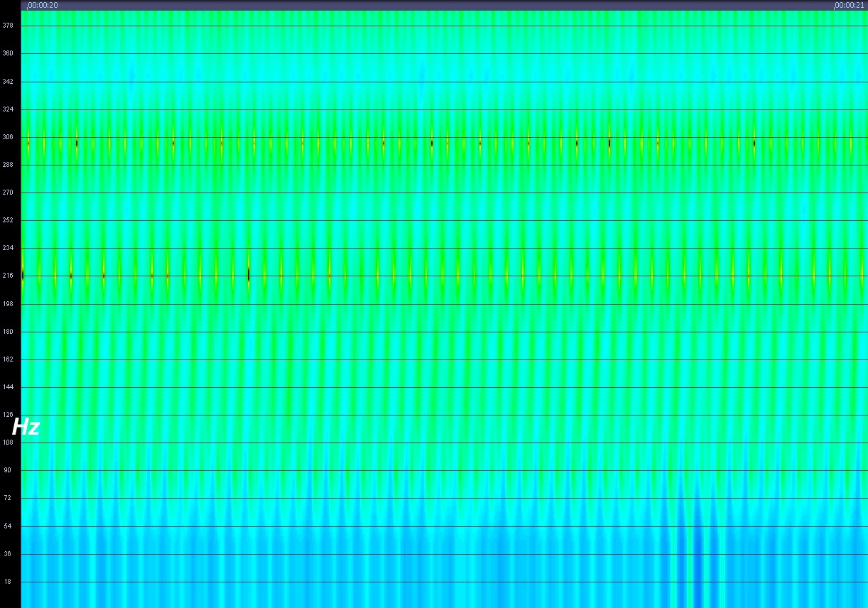This screenshot has width=868, height=608.
Task: Select the 198 Hz axis label
Action: 9,304
